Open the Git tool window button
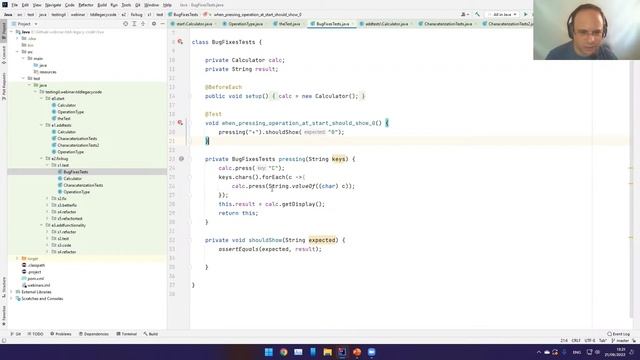 point(16,334)
